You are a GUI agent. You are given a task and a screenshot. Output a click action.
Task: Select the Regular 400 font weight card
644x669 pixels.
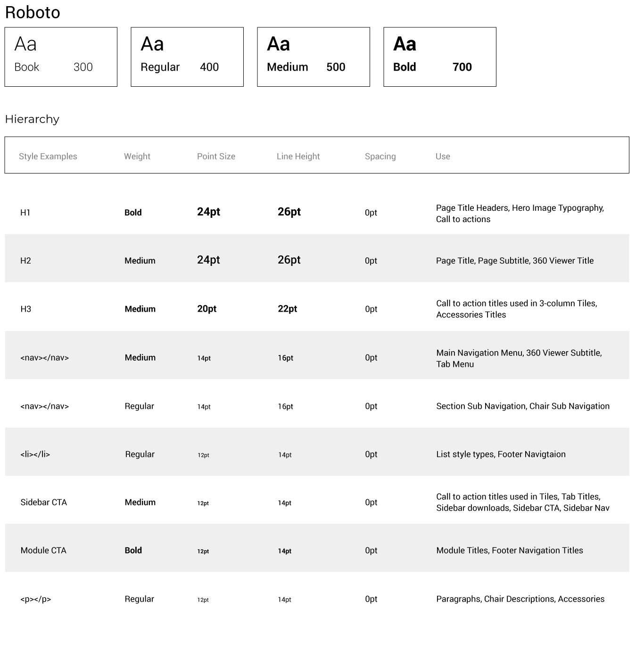pyautogui.click(x=187, y=57)
